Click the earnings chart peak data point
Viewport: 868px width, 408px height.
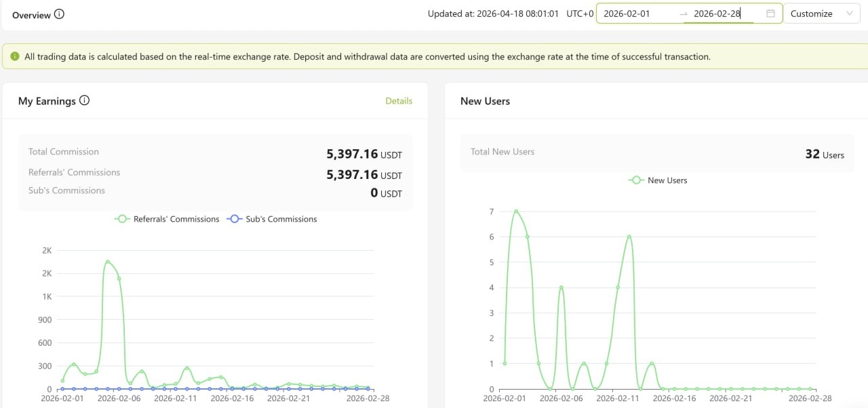(x=108, y=262)
